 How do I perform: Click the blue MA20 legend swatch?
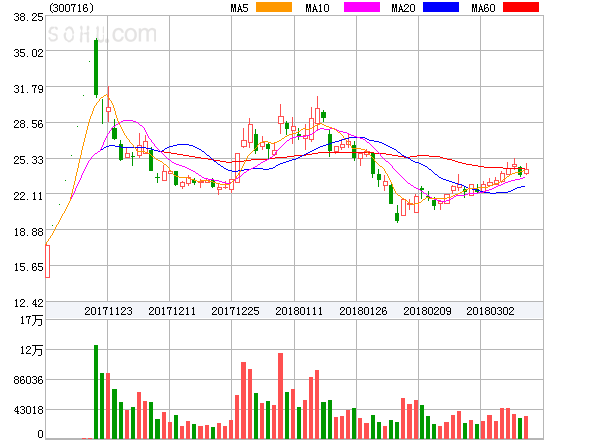pos(441,7)
